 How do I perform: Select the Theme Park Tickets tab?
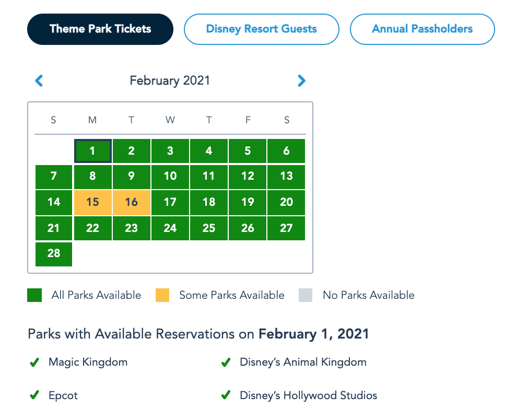pyautogui.click(x=100, y=29)
